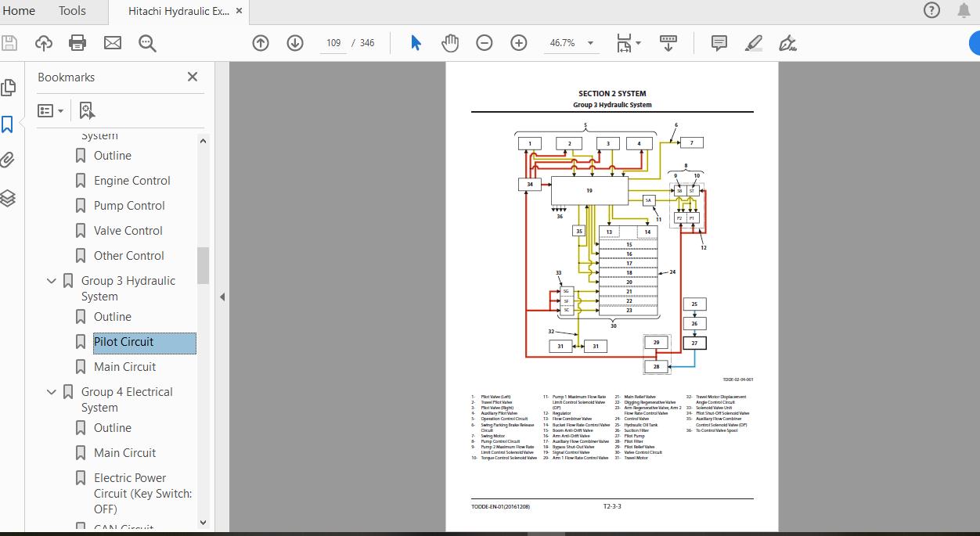Collapse Group 4 Electrical System bookmark
980x536 pixels.
click(52, 392)
